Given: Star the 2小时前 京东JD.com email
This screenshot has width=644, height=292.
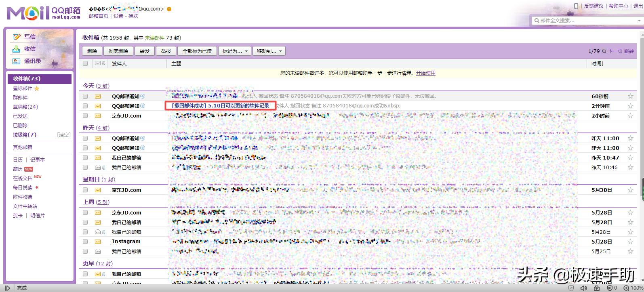Looking at the screenshot, I should 630,116.
